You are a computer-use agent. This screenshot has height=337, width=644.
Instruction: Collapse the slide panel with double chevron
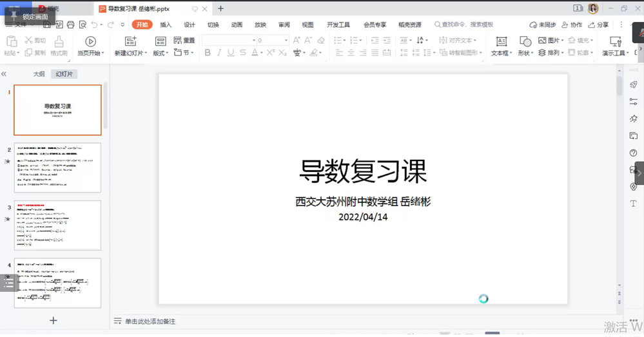point(4,74)
